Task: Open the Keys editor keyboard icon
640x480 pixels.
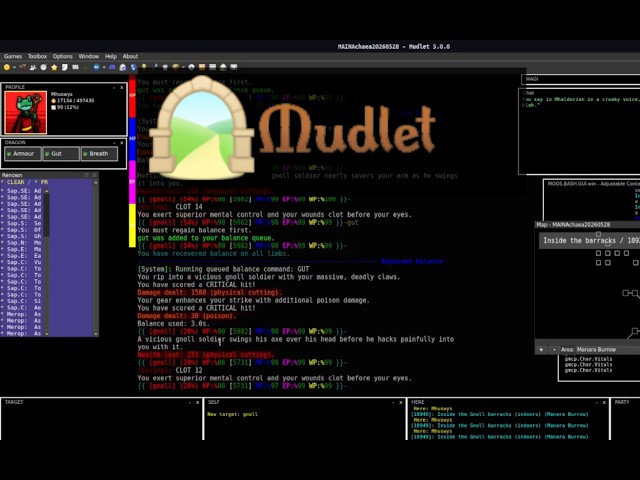Action: pyautogui.click(x=76, y=67)
